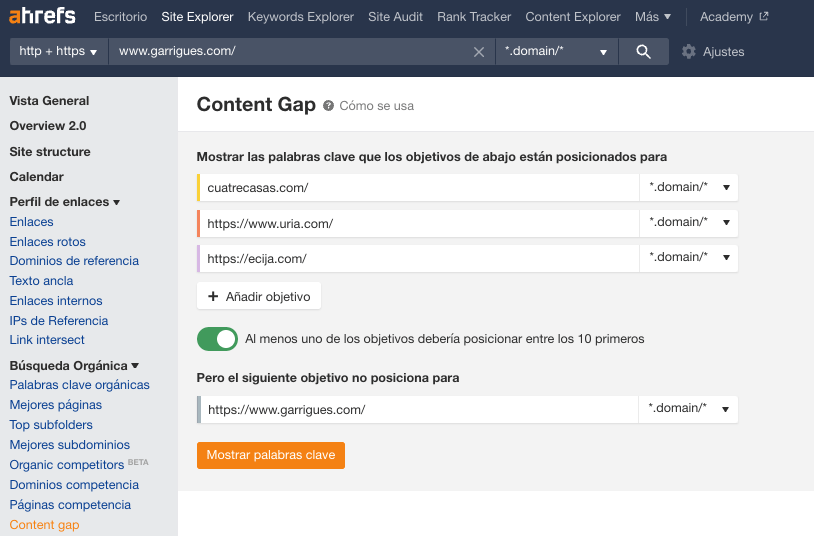The height and width of the screenshot is (536, 814).
Task: Go to Escritorio
Action: (x=120, y=17)
